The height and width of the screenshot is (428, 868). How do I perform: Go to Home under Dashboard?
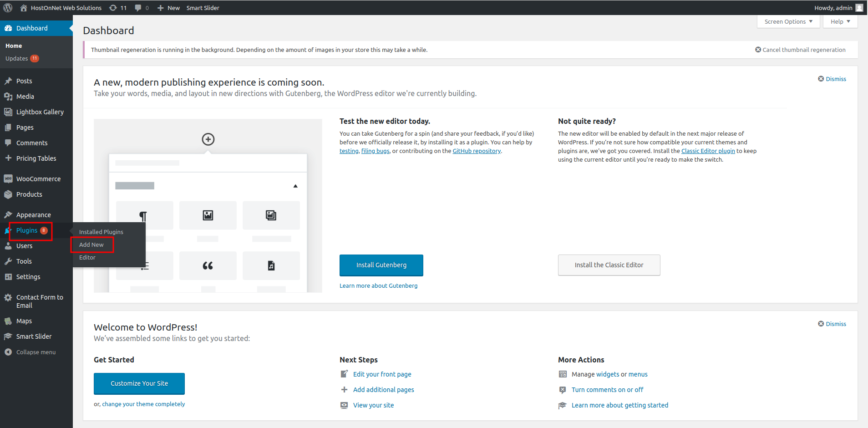[14, 46]
